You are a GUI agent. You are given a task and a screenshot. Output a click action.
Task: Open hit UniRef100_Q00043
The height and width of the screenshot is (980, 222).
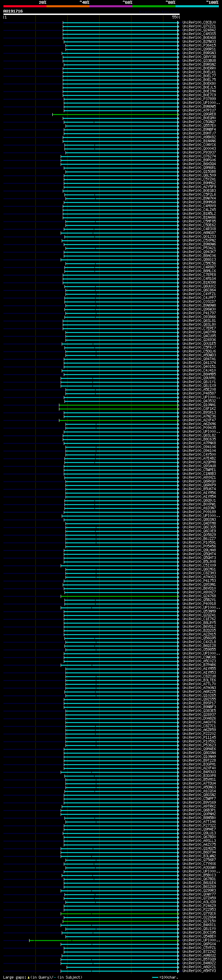(199, 148)
